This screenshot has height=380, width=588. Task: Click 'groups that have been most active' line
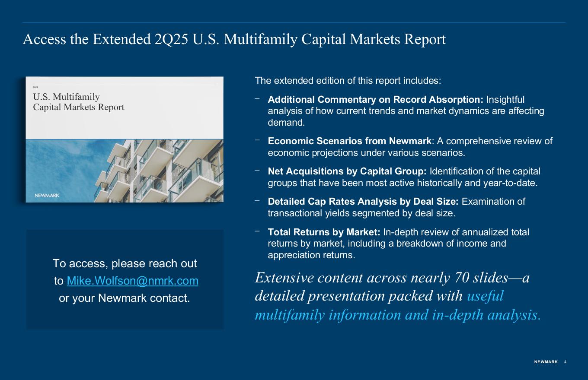point(403,183)
